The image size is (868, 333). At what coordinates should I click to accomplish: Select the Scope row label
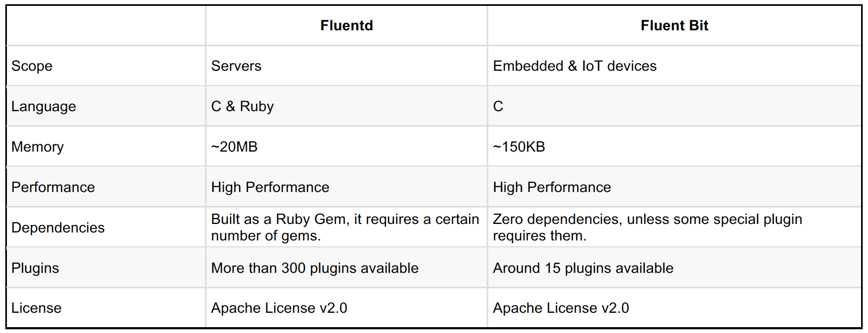[32, 66]
